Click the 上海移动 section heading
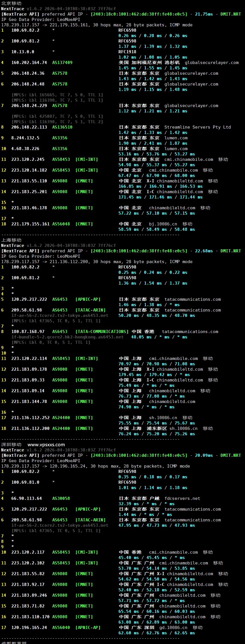Viewport: 245px width, 644px height. [11, 240]
